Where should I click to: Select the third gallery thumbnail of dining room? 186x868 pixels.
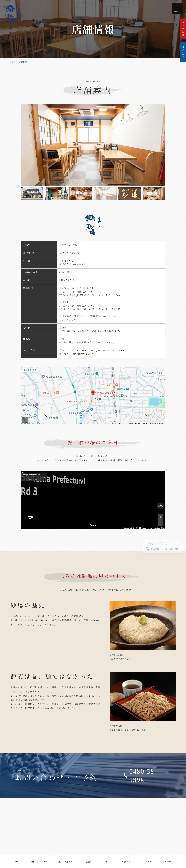pos(81,194)
